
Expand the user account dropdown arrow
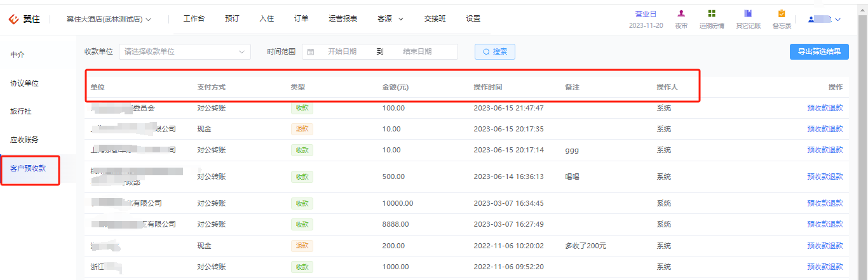837,20
